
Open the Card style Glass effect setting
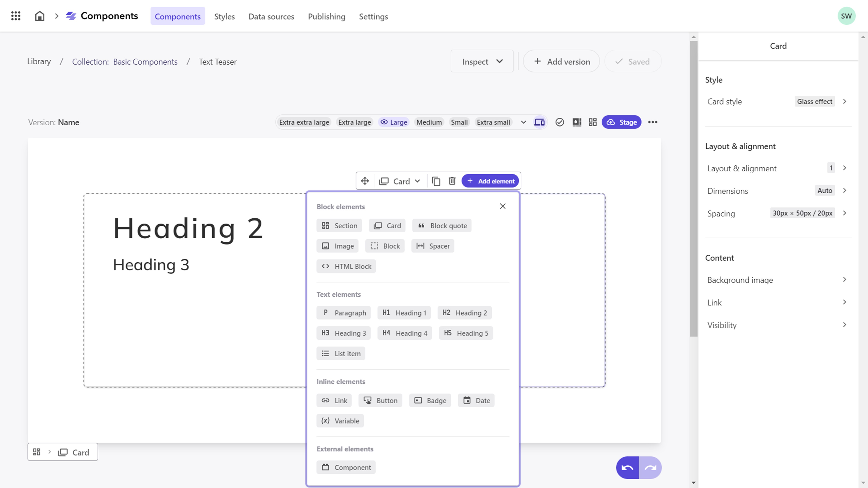tap(814, 101)
